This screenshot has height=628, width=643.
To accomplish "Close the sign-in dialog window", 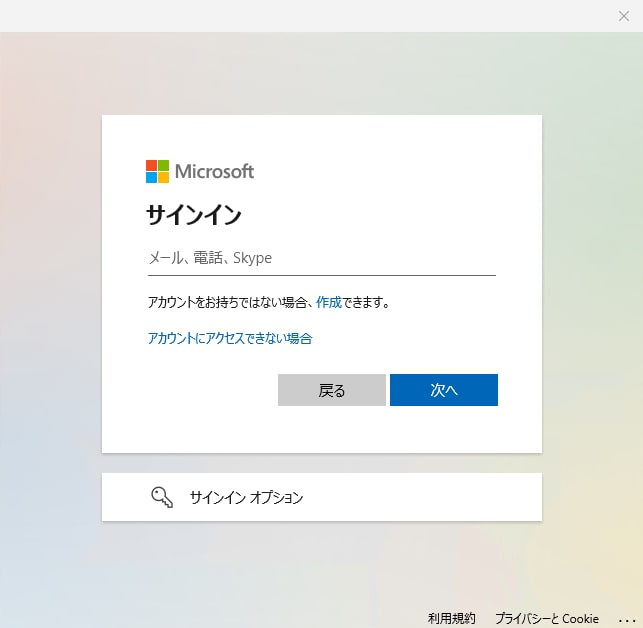I will click(x=624, y=16).
